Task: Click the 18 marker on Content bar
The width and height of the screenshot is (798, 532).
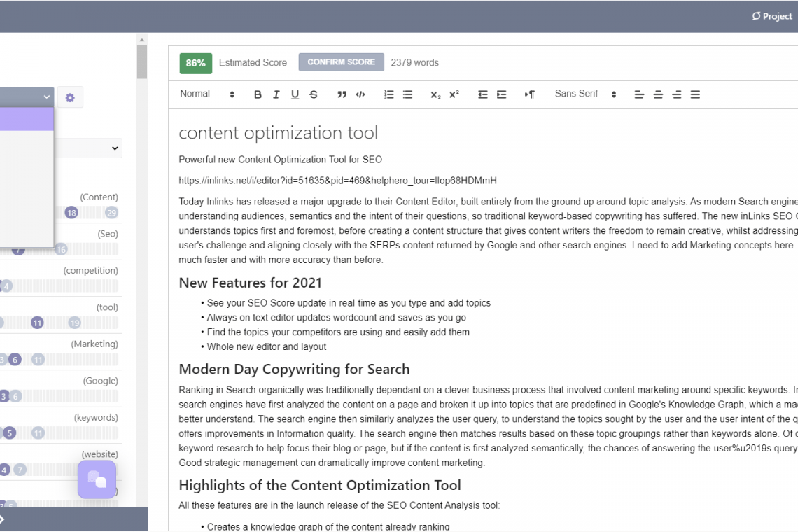Action: [72, 213]
